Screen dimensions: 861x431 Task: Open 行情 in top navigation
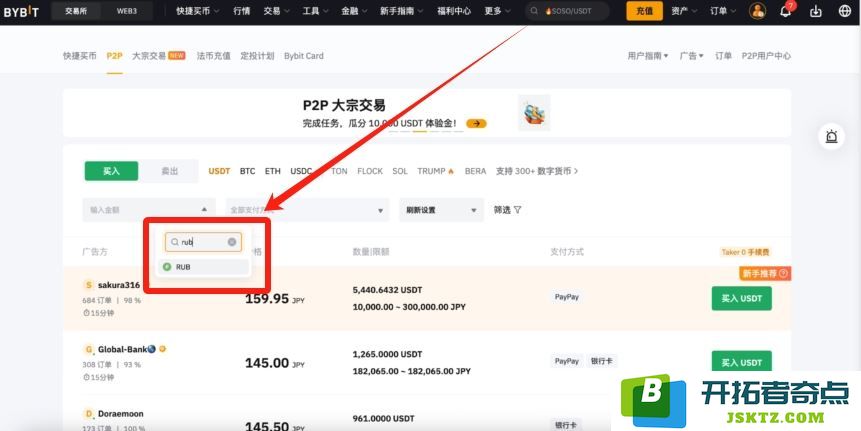click(x=242, y=11)
